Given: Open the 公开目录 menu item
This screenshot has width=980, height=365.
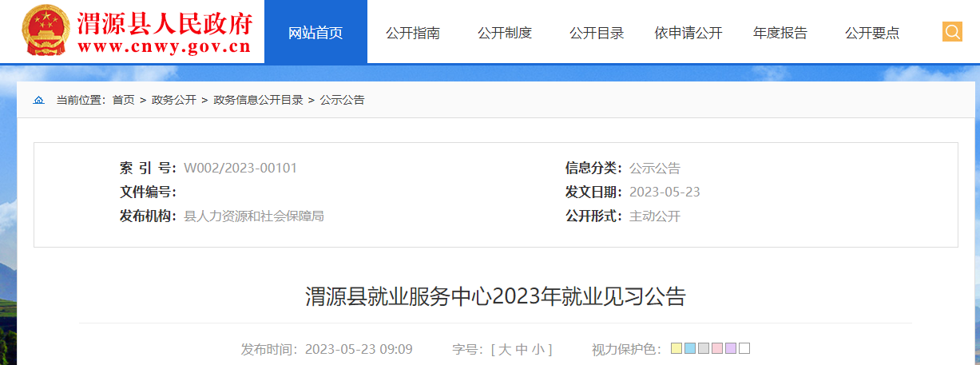Looking at the screenshot, I should point(597,33).
